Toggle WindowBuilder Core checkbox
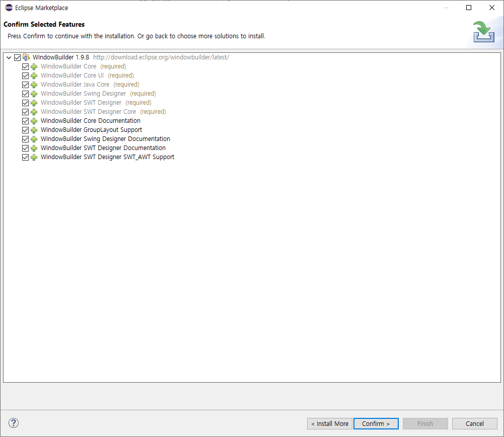The image size is (504, 437). (25, 66)
